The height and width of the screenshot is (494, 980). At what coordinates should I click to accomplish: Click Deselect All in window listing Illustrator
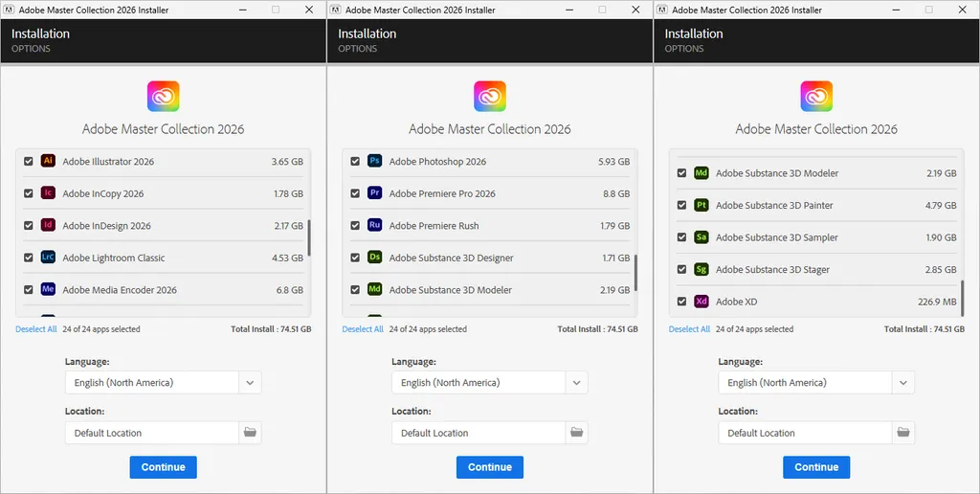[36, 329]
